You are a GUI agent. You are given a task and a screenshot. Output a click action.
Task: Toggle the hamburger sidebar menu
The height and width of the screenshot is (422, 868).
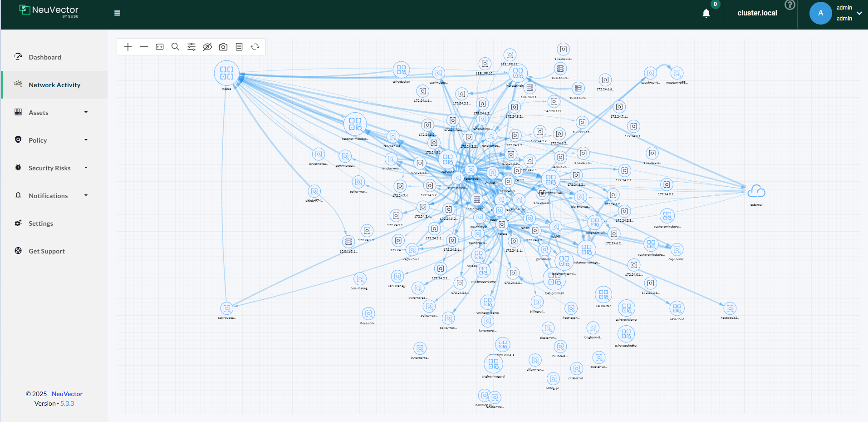(x=117, y=13)
